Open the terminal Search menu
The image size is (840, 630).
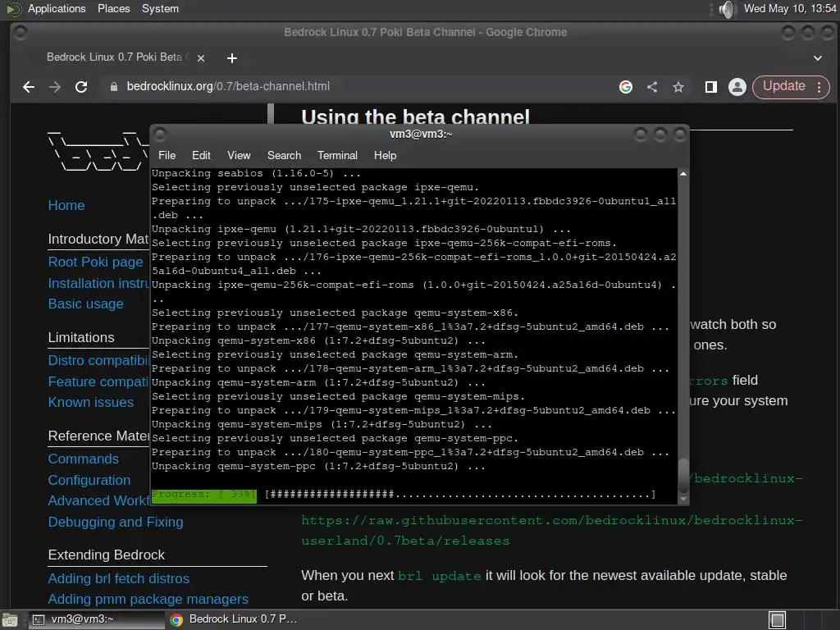point(284,155)
